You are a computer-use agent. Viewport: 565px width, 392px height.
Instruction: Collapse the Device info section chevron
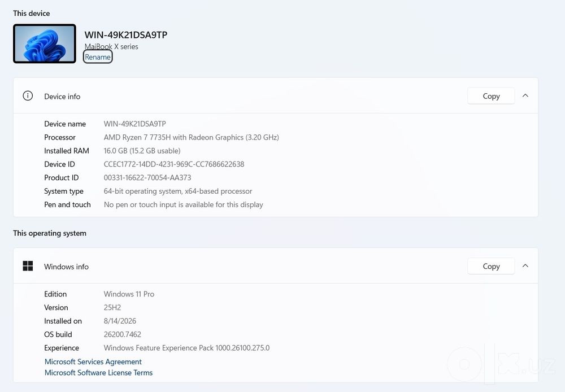[525, 95]
